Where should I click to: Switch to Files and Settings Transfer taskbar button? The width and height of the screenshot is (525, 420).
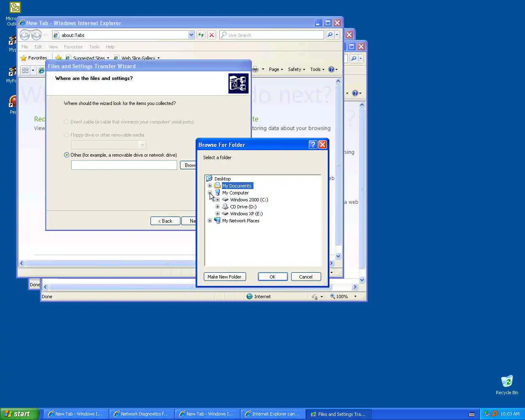tap(338, 414)
